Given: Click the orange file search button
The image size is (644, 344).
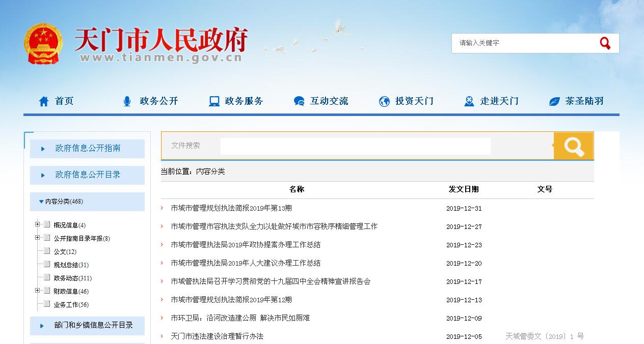Looking at the screenshot, I should tap(573, 146).
